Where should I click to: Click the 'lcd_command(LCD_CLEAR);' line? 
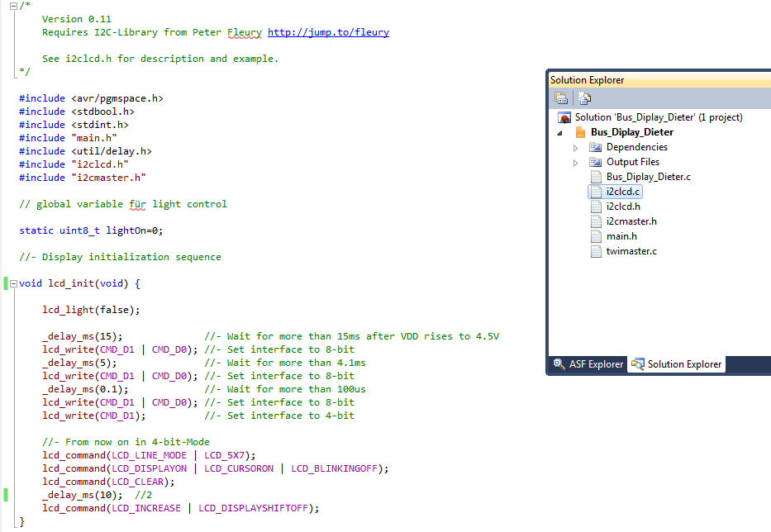click(x=108, y=482)
